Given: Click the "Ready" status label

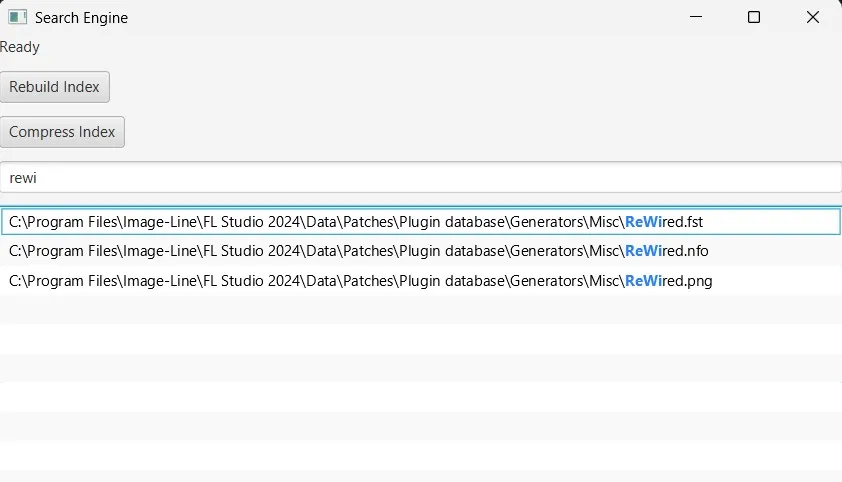Looking at the screenshot, I should [x=20, y=47].
